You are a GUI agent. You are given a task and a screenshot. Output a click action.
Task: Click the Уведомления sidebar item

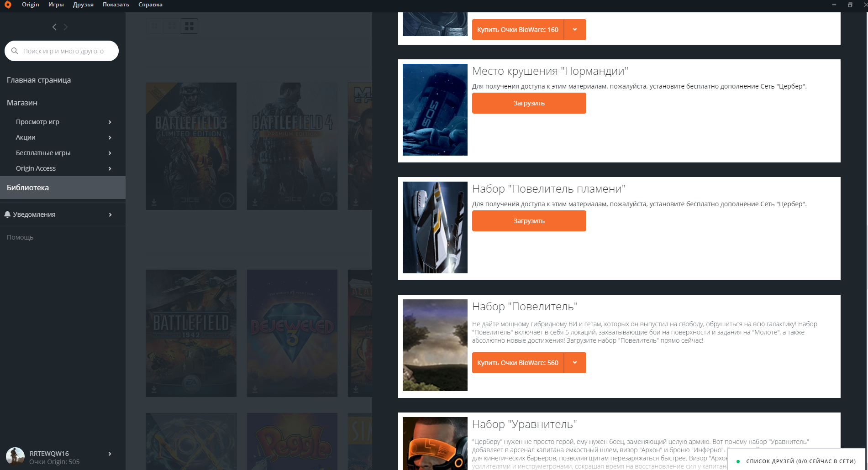tap(34, 214)
